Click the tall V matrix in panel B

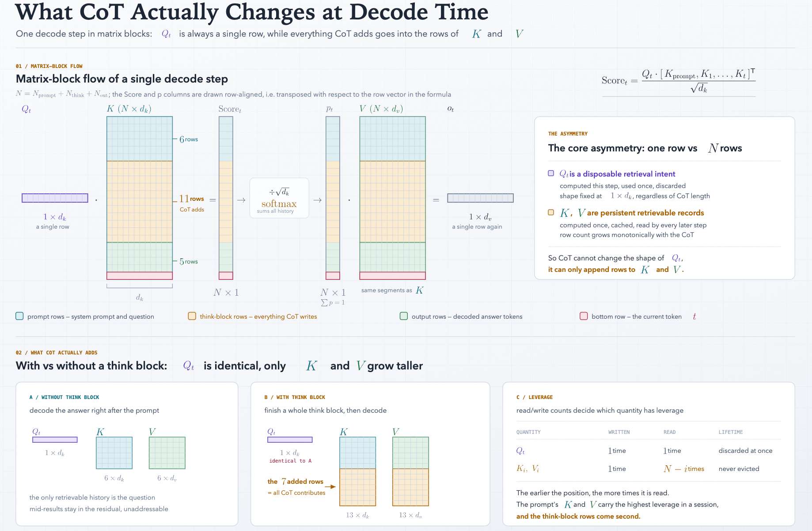point(411,471)
